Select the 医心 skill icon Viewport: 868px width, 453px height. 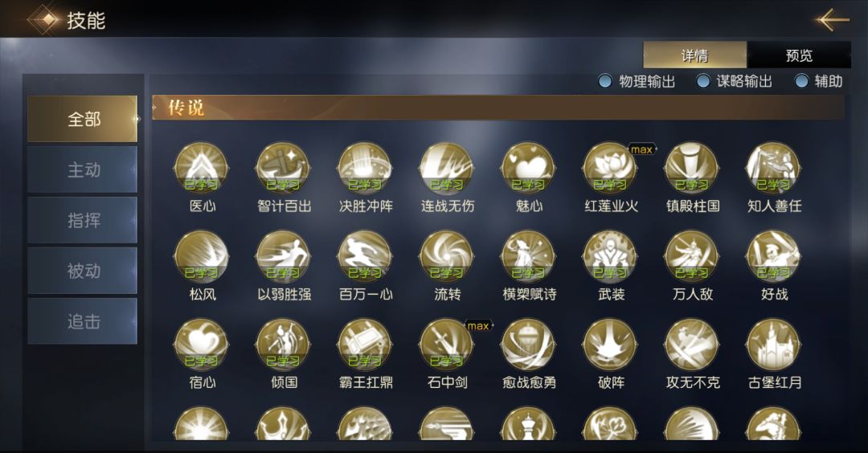[x=201, y=168]
